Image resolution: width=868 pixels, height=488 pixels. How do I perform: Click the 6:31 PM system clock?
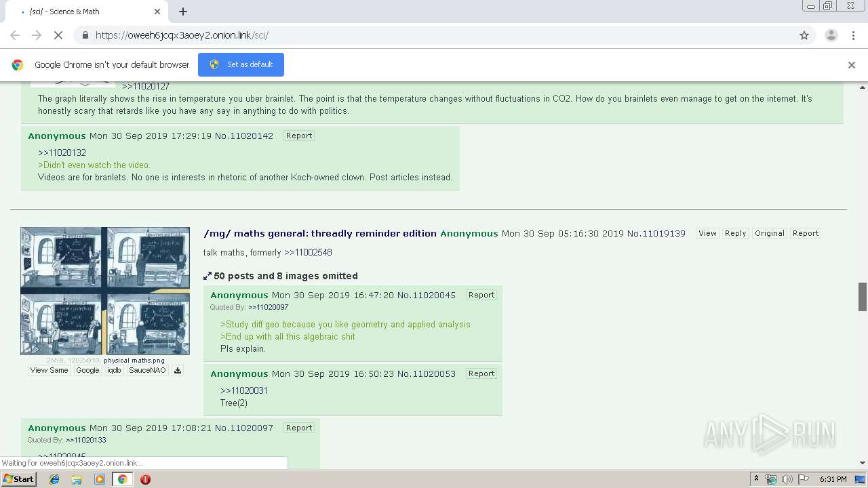(x=833, y=479)
